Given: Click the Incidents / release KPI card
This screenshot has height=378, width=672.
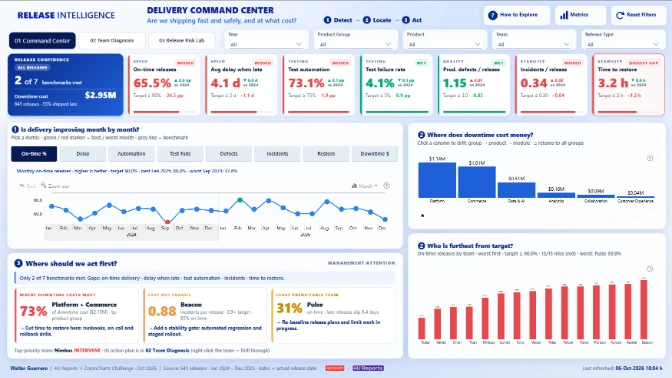Looking at the screenshot, I should 551,85.
